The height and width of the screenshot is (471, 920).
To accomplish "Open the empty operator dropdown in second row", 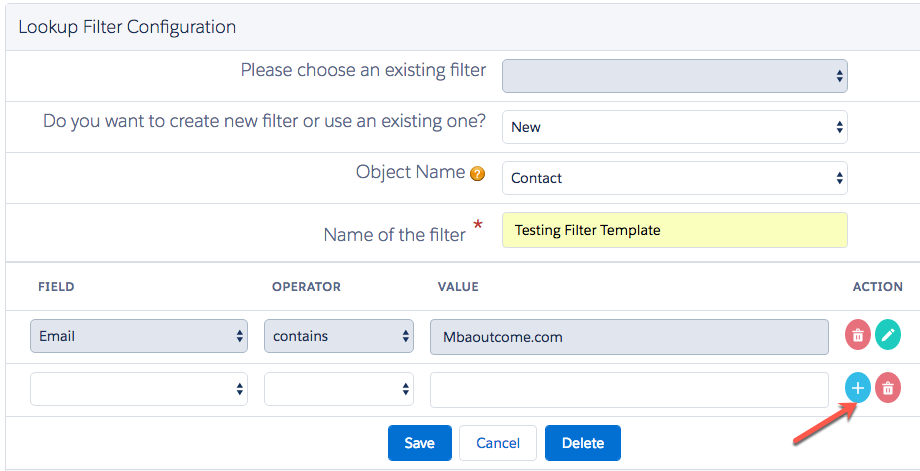I will [339, 389].
